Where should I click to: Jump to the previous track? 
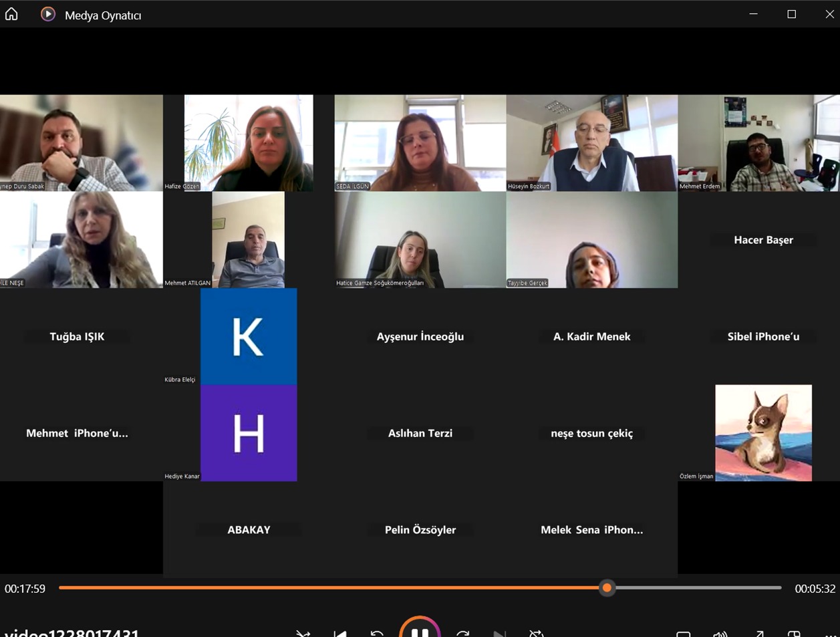point(340,633)
